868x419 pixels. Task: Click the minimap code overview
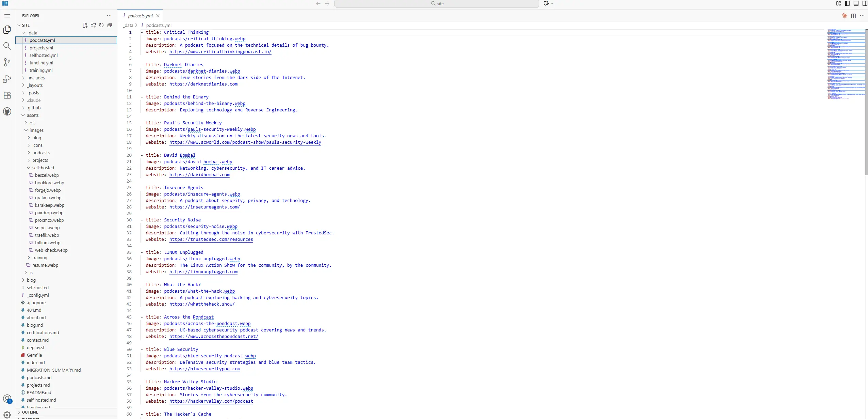pyautogui.click(x=846, y=64)
